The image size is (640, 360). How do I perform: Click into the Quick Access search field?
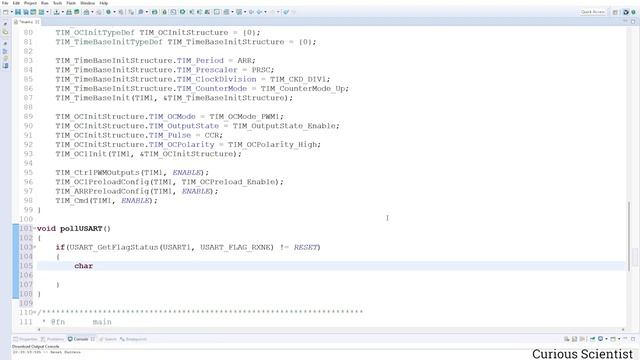click(593, 12)
